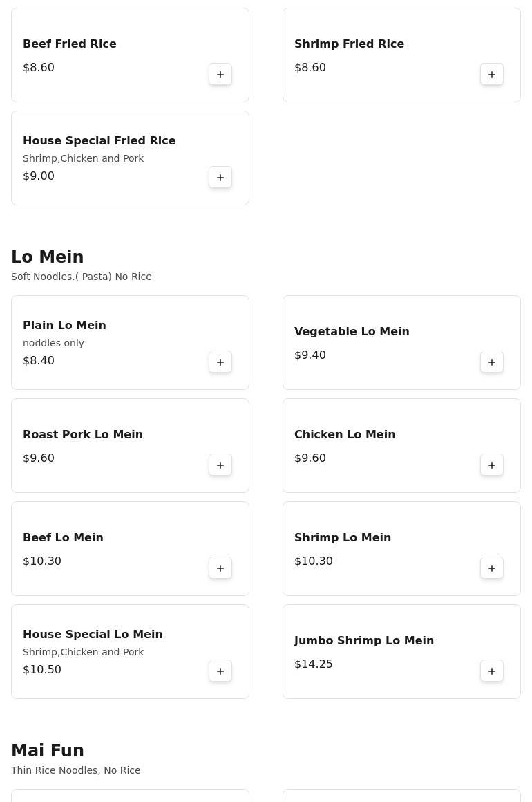This screenshot has height=802, width=532.
Task: Add Shrimp Fried Rice to order
Action: point(492,75)
